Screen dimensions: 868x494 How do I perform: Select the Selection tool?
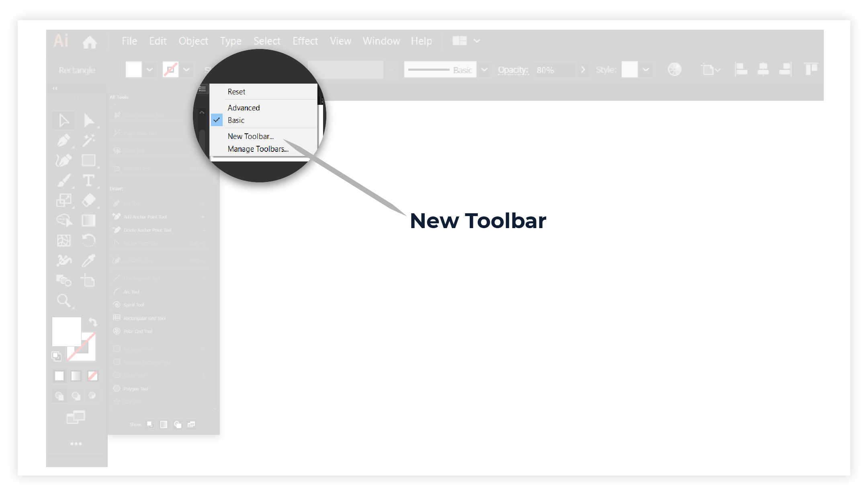pyautogui.click(x=64, y=120)
